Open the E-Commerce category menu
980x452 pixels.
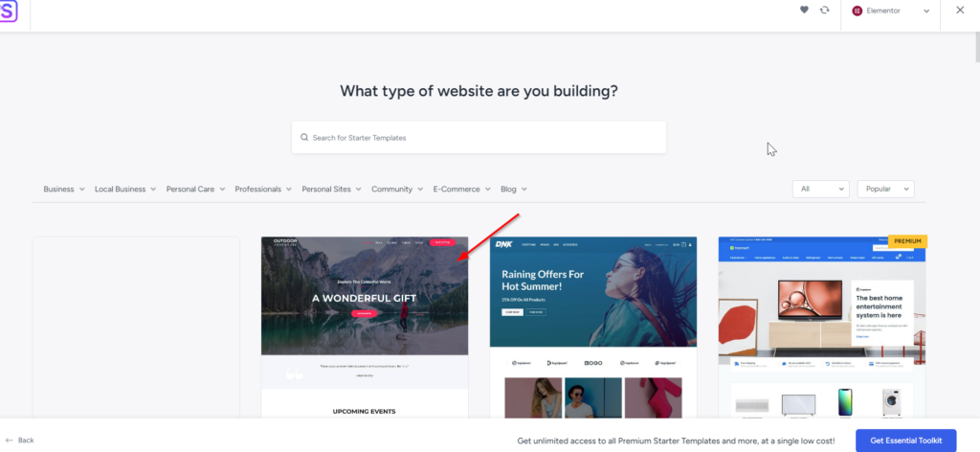462,189
